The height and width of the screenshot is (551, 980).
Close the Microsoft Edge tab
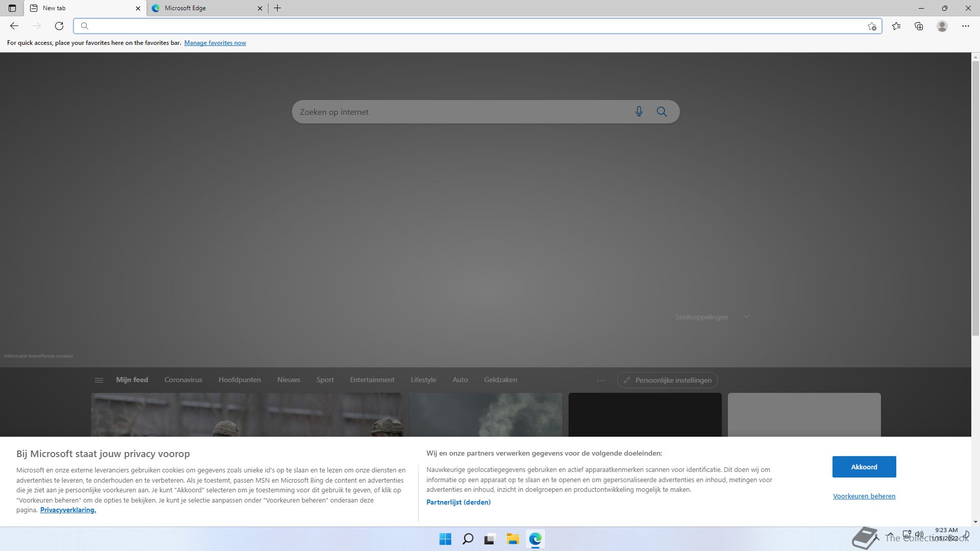[260, 8]
